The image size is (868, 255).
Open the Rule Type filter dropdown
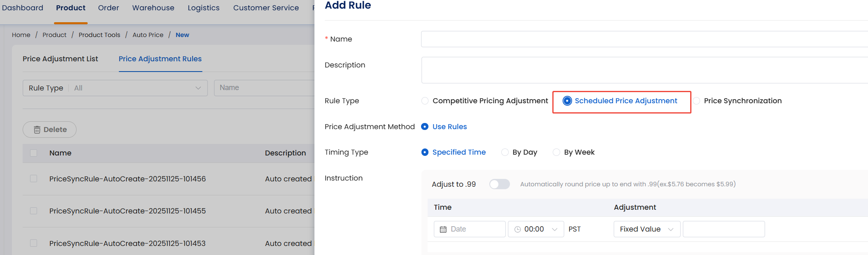coord(115,88)
